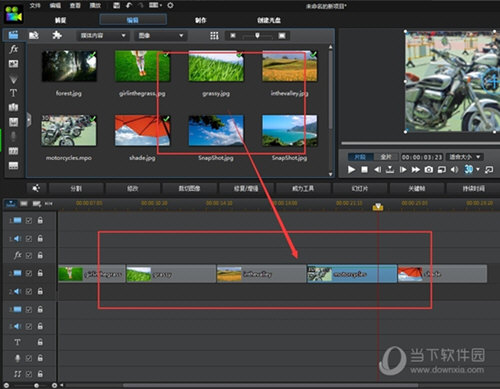The image size is (500, 389).
Task: Toggle video track 1 enable checkbox
Action: point(29,220)
